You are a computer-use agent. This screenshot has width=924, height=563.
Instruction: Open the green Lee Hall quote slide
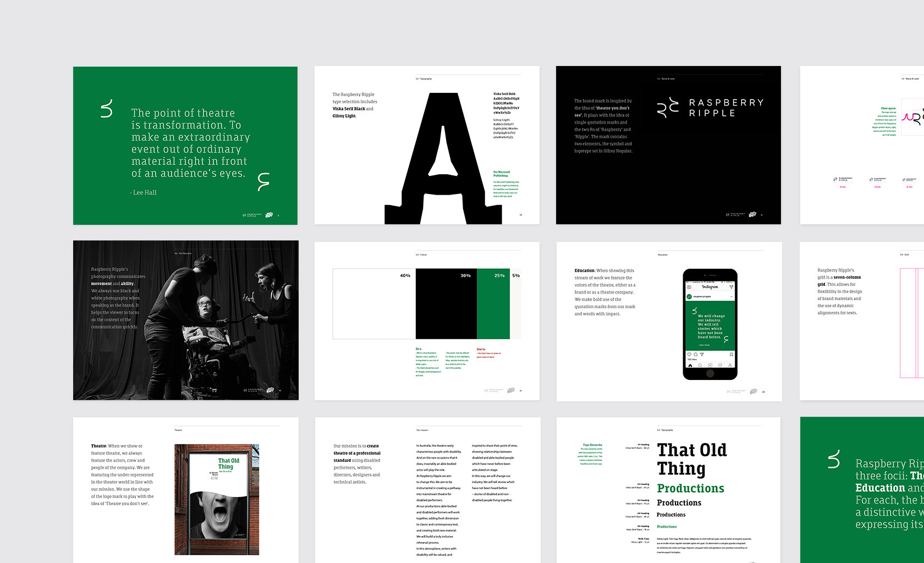[x=185, y=146]
